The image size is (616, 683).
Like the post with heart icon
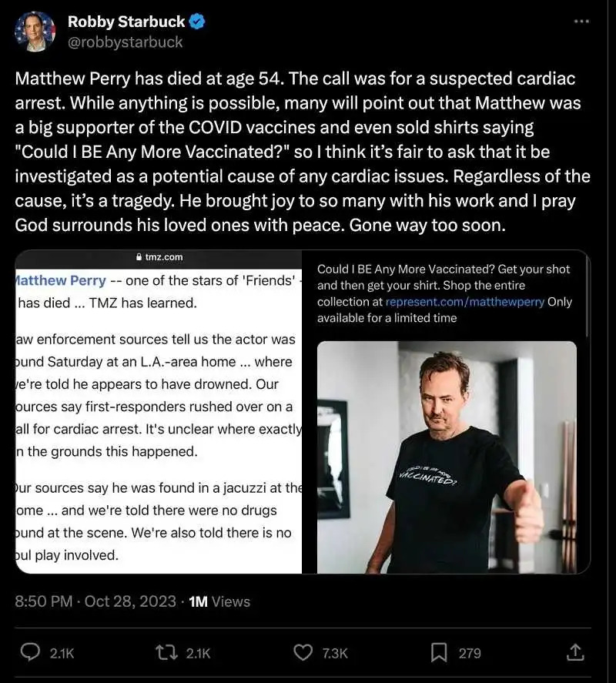303,652
